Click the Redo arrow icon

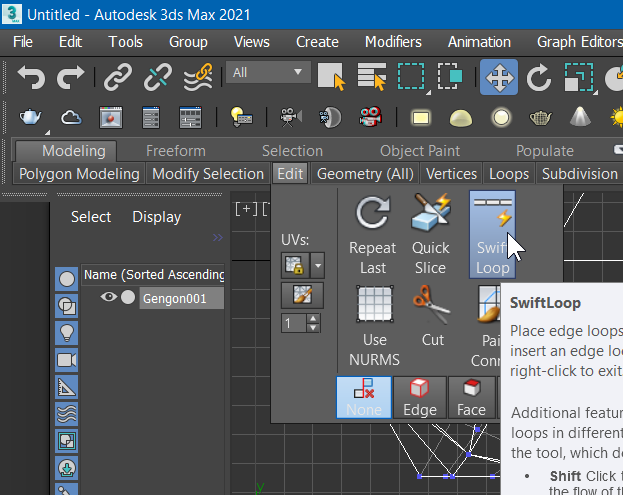tap(70, 77)
